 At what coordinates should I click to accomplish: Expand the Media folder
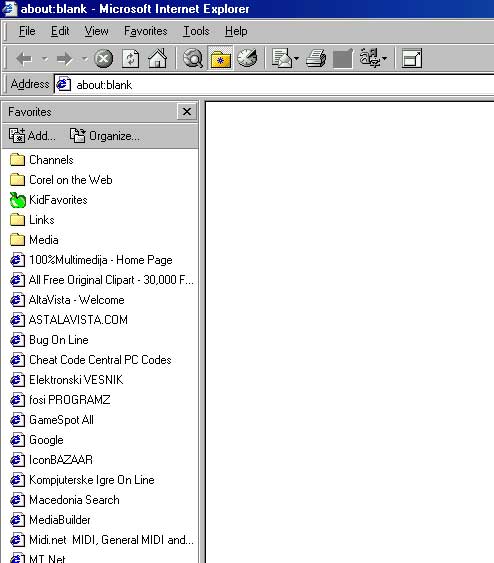point(34,240)
